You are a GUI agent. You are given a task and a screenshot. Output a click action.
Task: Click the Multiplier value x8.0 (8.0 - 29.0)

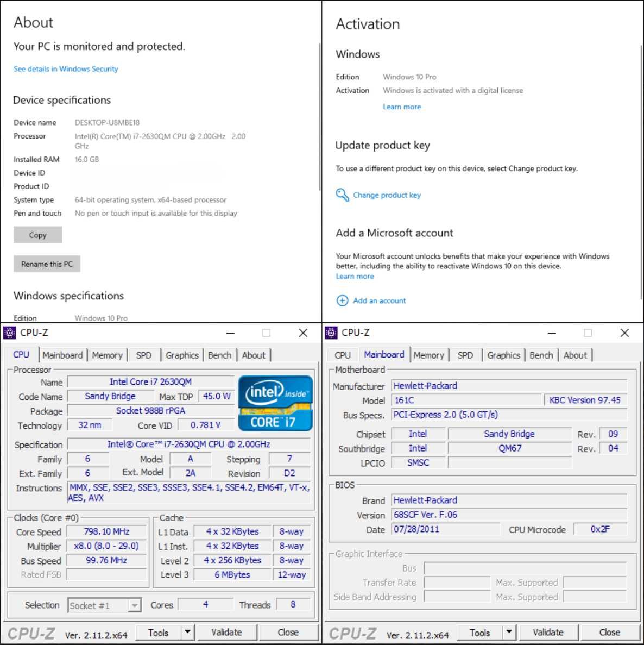106,546
